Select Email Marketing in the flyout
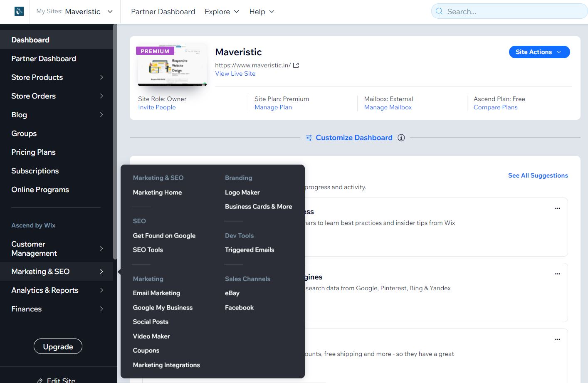The image size is (588, 383). coord(156,293)
